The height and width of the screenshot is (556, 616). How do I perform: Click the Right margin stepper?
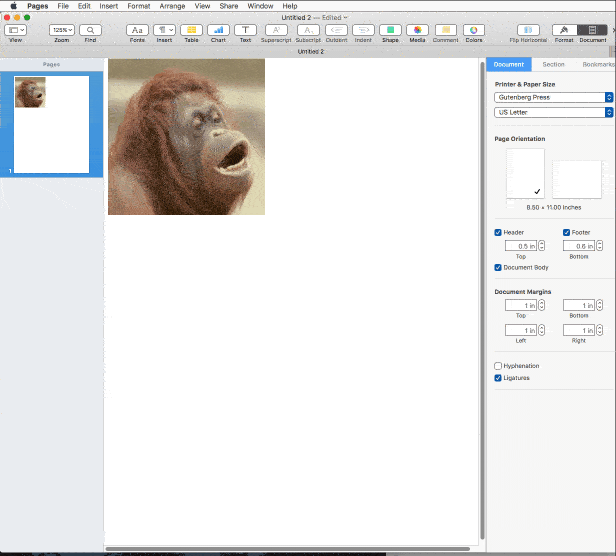pos(600,330)
